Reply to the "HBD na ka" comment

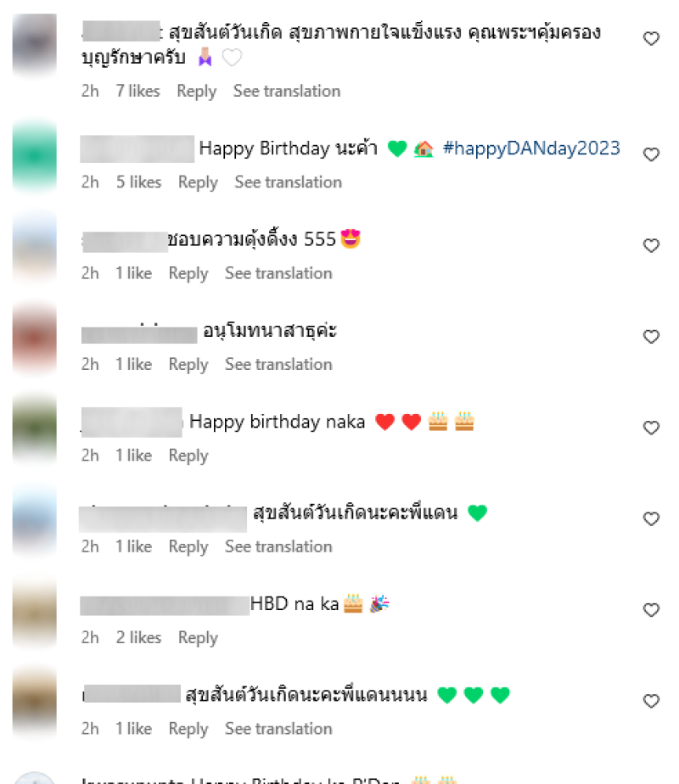[198, 637]
